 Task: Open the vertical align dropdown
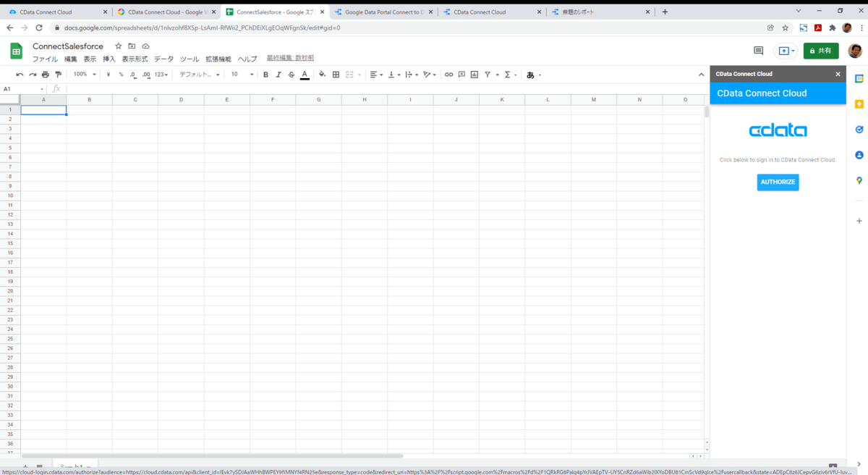click(x=394, y=75)
